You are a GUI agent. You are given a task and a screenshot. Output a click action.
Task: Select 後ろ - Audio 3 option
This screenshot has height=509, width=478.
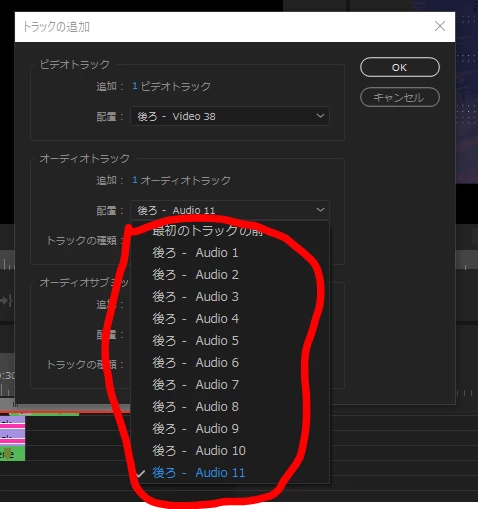click(x=230, y=297)
